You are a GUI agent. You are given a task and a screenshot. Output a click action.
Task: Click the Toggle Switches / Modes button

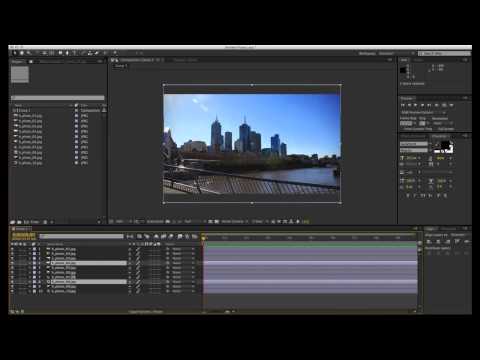click(x=146, y=312)
